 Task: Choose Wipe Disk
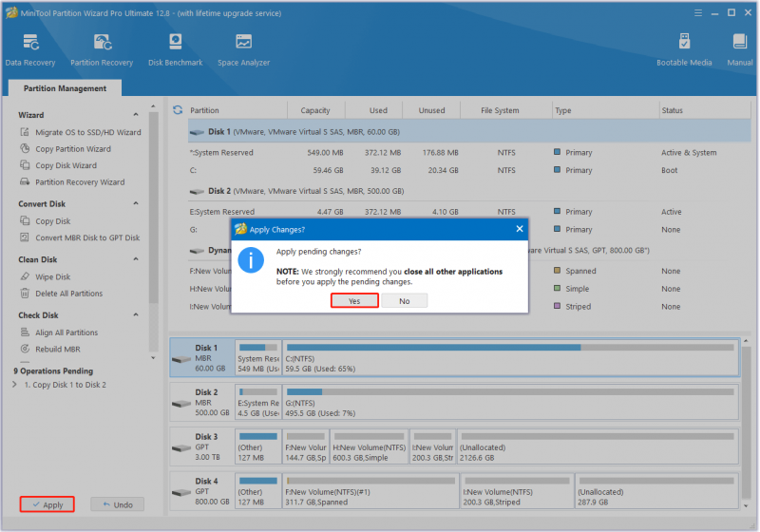[x=45, y=276]
